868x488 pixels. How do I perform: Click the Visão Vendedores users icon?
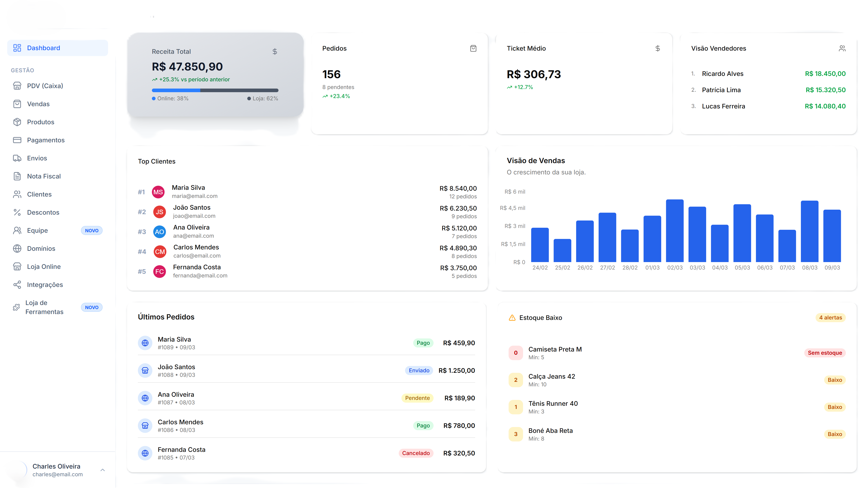pyautogui.click(x=842, y=49)
